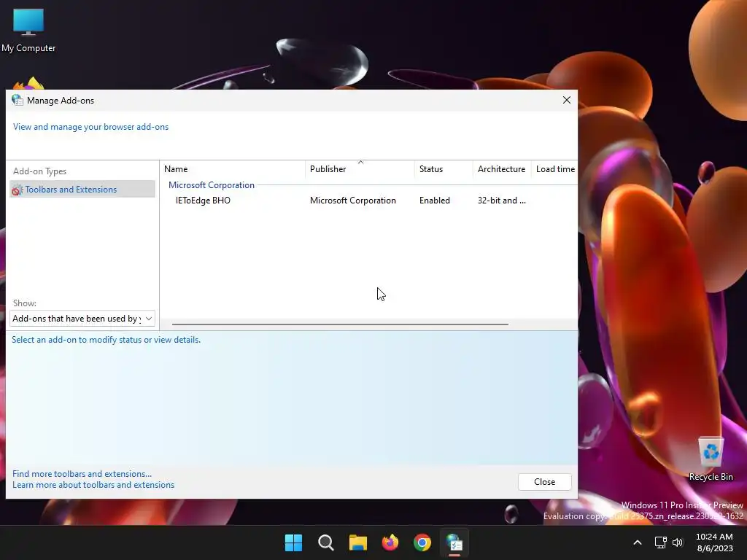Sort by Architecture column header
Screen dimensions: 747x560
[501, 169]
